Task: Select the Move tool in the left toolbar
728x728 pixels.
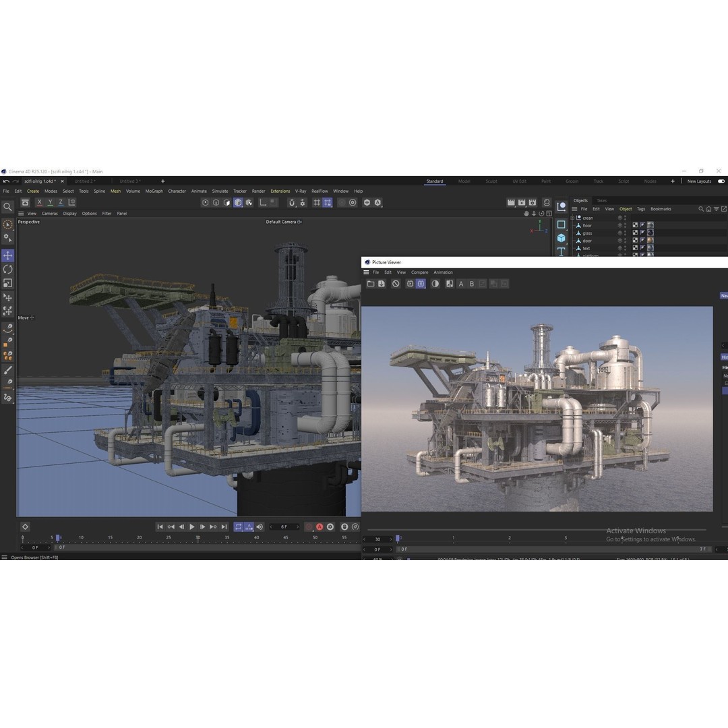Action: 7,255
